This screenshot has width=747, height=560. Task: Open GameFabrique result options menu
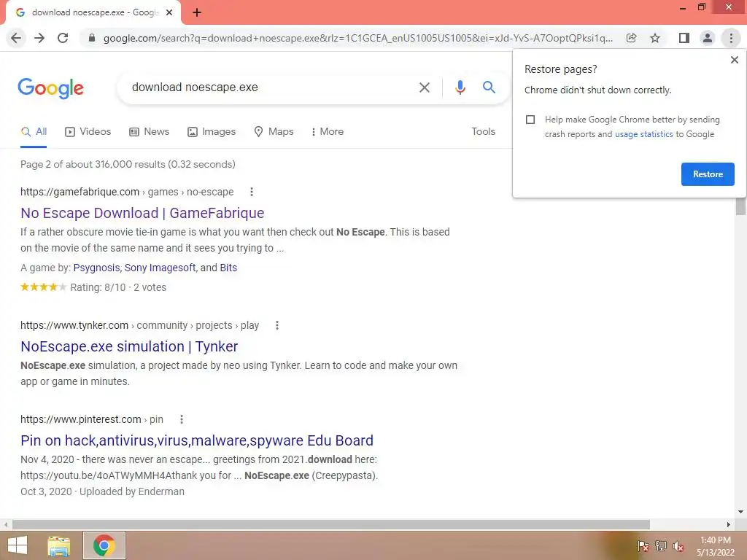252,192
